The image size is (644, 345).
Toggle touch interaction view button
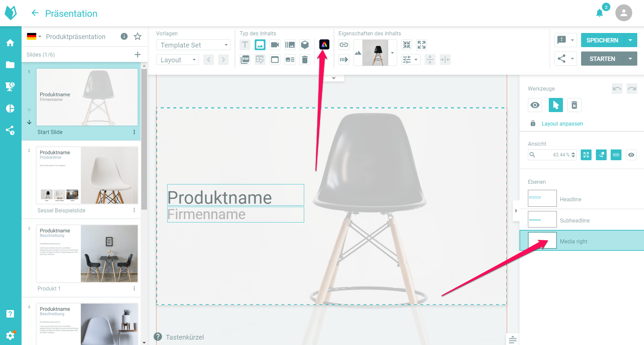click(x=601, y=155)
